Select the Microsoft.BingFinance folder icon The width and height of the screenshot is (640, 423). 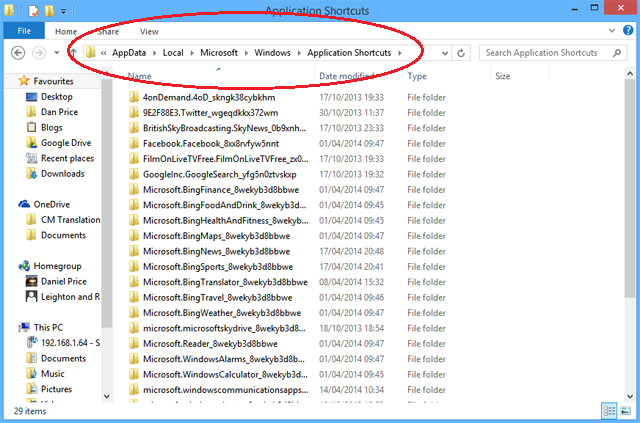[133, 190]
